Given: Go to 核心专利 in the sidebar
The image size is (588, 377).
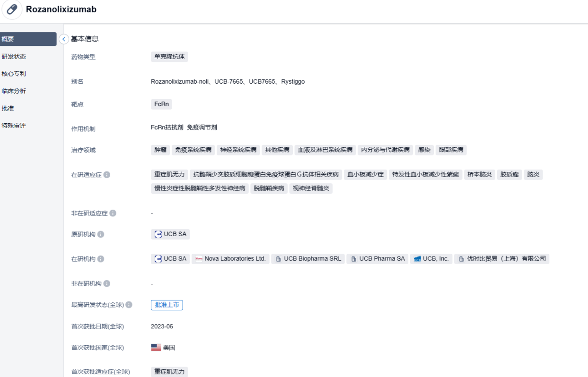Looking at the screenshot, I should 14,74.
